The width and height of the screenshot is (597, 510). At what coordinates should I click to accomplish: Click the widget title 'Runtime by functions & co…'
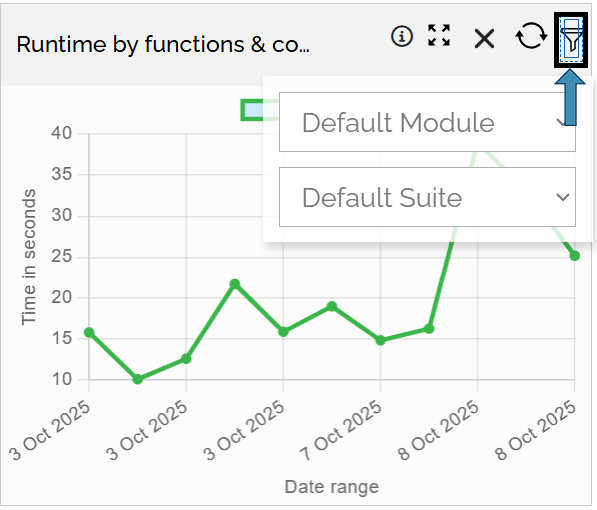(x=163, y=45)
